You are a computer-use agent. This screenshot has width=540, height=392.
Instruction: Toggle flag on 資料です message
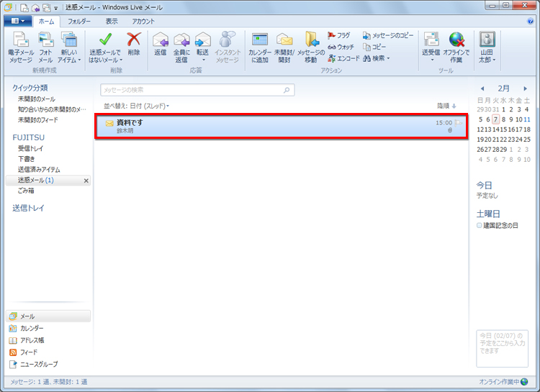[459, 122]
